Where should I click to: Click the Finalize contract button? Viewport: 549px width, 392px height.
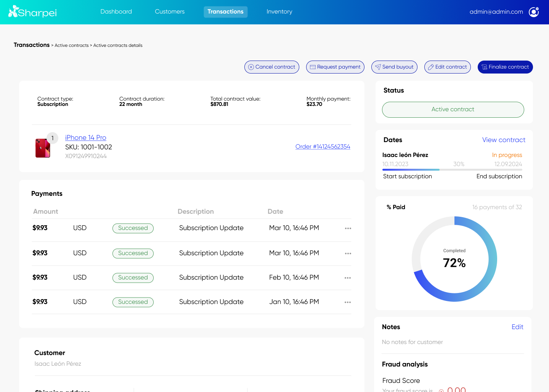(505, 67)
